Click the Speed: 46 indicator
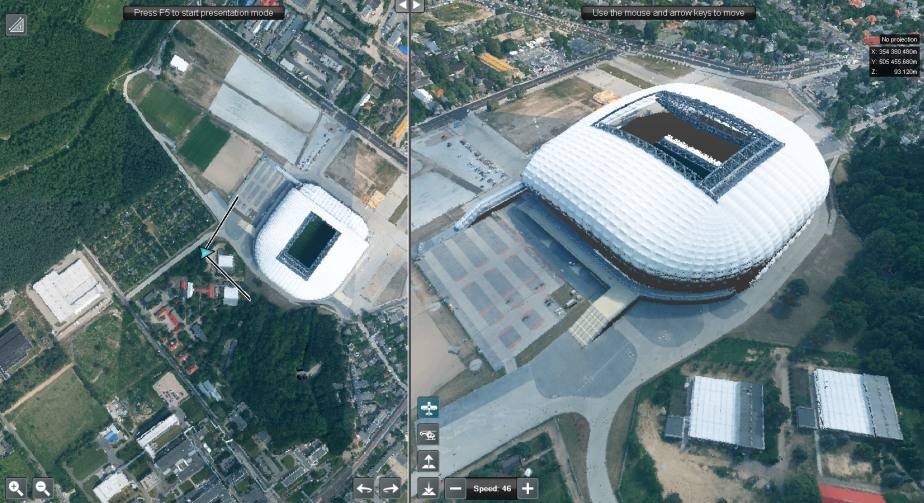The height and width of the screenshot is (503, 924). click(491, 488)
